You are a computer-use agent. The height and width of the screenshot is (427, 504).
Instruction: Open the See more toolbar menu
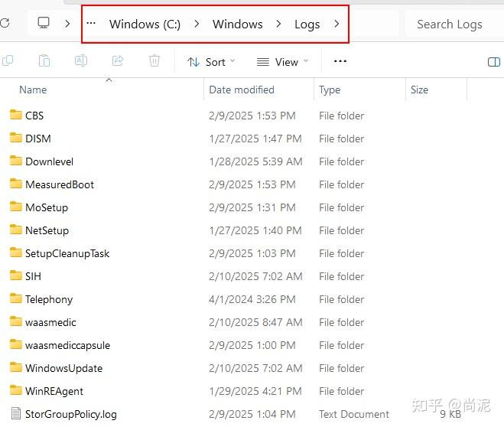click(x=340, y=61)
